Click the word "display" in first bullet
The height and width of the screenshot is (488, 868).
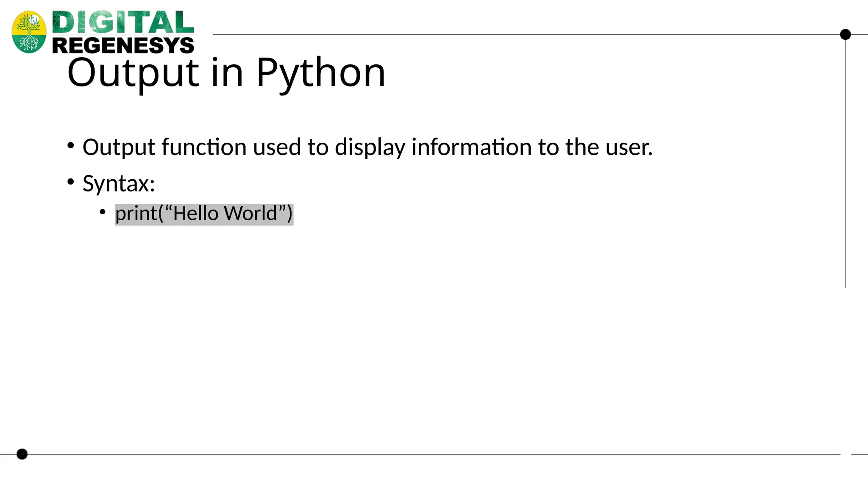370,147
